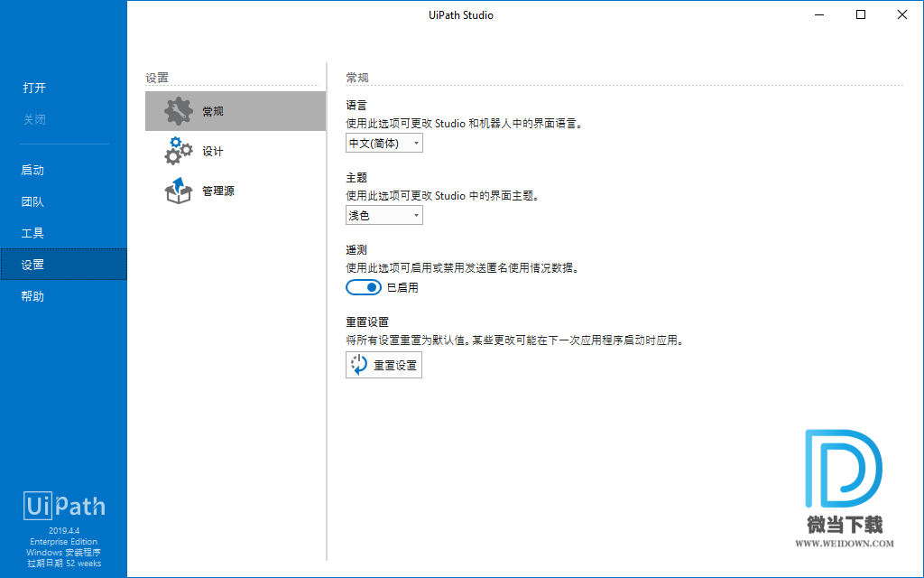
Task: Close the UiPath Studio window
Action: [x=902, y=14]
